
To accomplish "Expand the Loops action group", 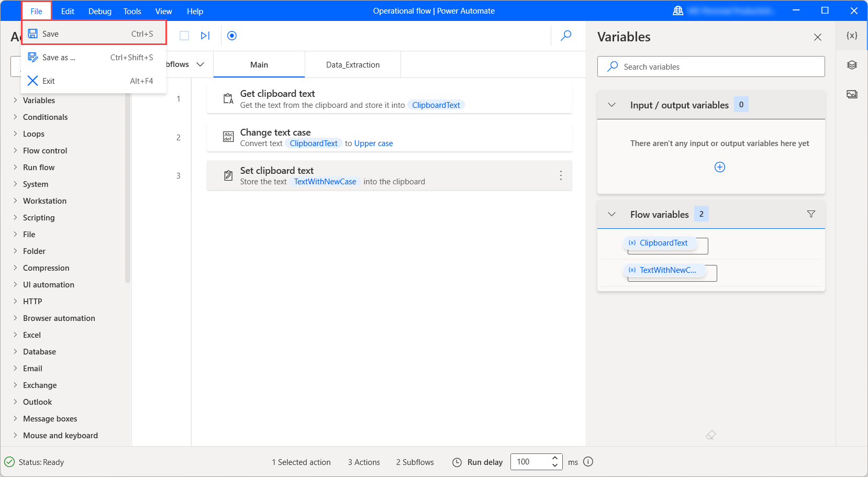I will point(15,134).
